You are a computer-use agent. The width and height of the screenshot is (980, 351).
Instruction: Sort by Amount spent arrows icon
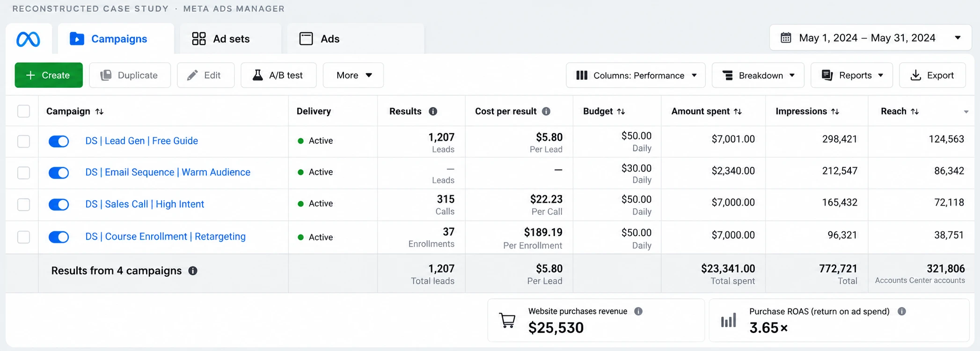(738, 111)
